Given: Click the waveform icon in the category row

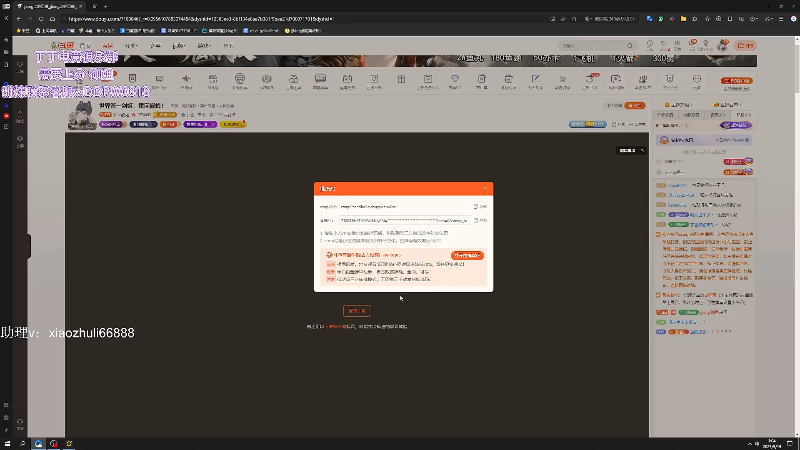Looking at the screenshot, I should pos(186,80).
